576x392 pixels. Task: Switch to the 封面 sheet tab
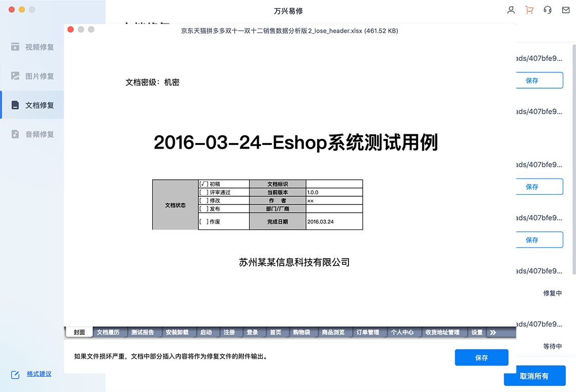click(x=79, y=332)
